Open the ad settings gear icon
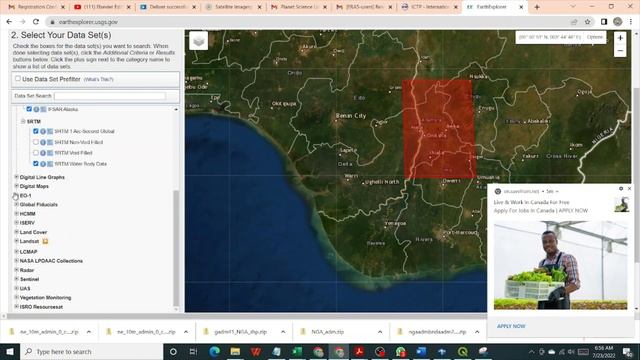The image size is (640, 360). click(x=621, y=189)
